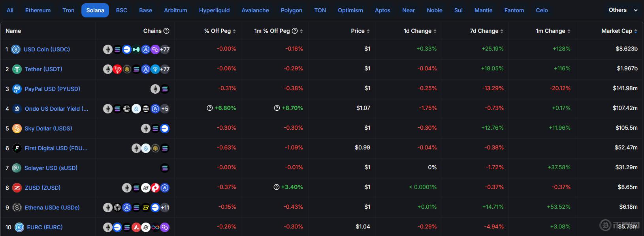644x236 pixels.
Task: Click Ondo row 1m % Off Peg question icon
Action: click(277, 108)
